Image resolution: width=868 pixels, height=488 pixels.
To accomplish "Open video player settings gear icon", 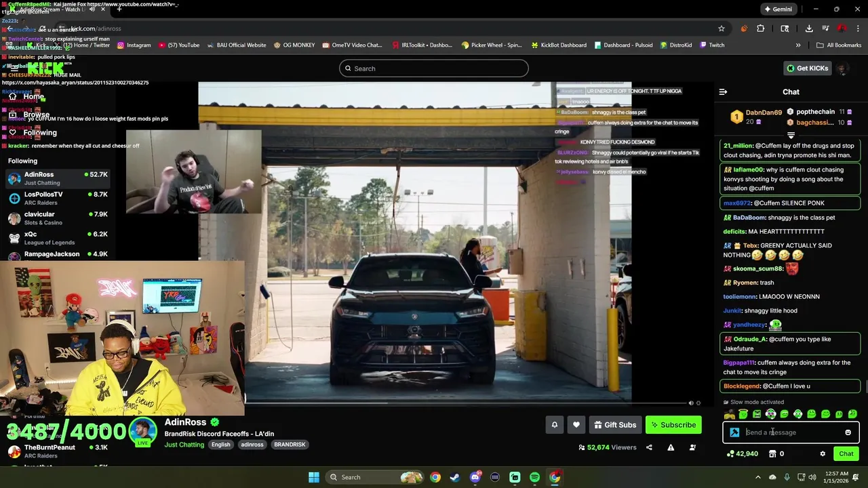I will click(x=698, y=403).
